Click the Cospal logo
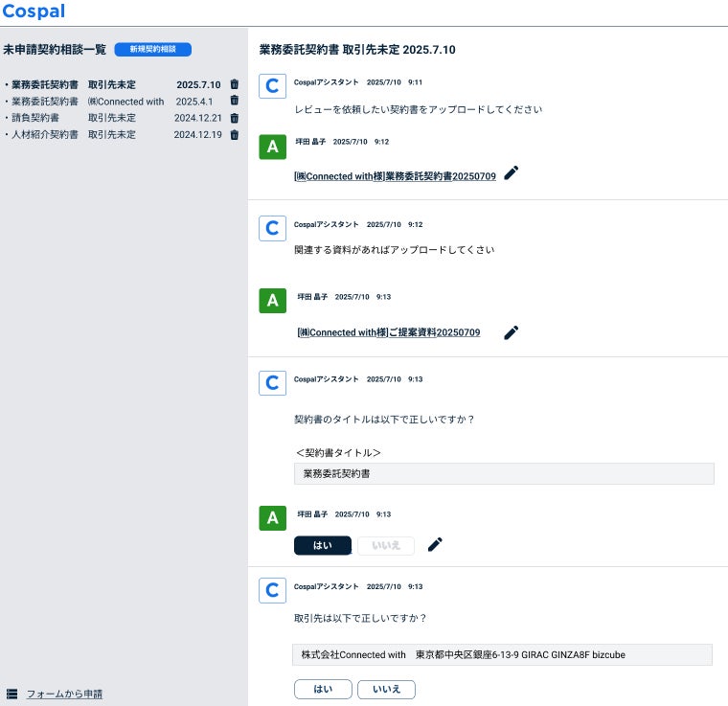Viewport: 728px width, 706px height. click(x=34, y=11)
